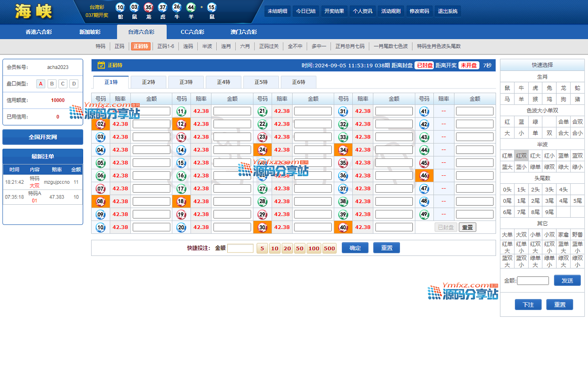The image size is (588, 370).
Task: Choose the 100 quick amount chip
Action: 314,248
